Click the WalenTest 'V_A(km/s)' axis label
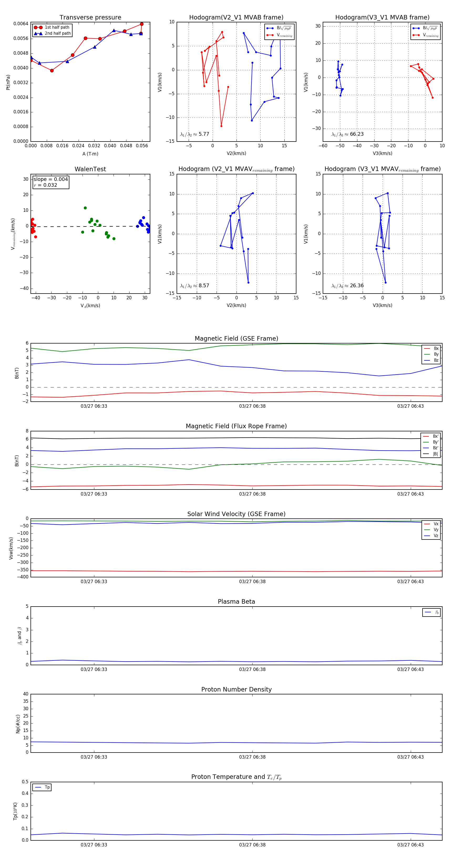Screen dimensions: 473x868 click(90, 306)
